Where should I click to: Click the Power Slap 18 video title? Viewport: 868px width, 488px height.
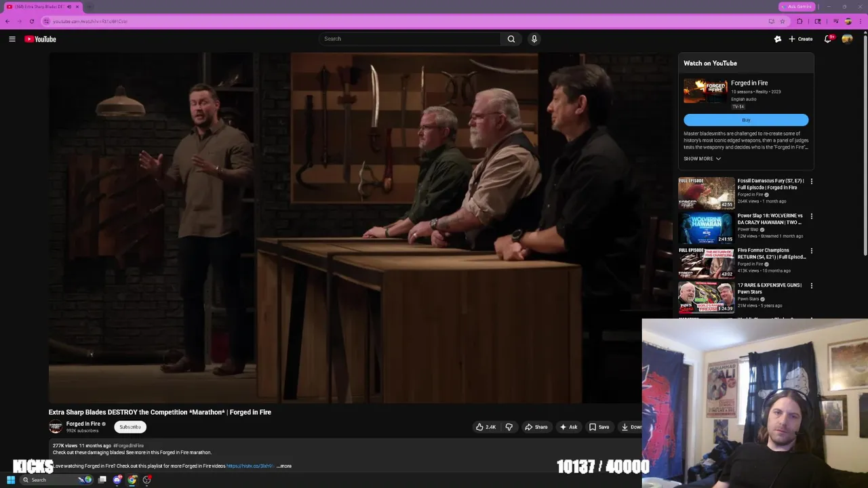[770, 219]
